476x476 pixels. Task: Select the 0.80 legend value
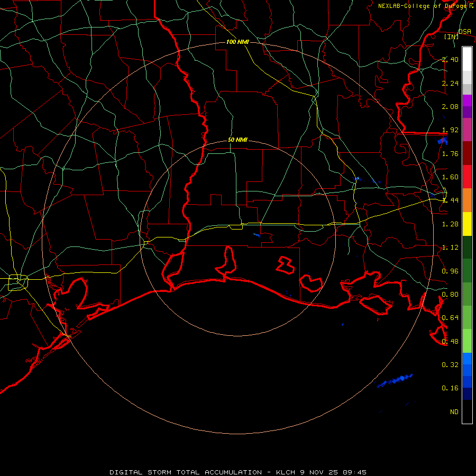point(450,295)
